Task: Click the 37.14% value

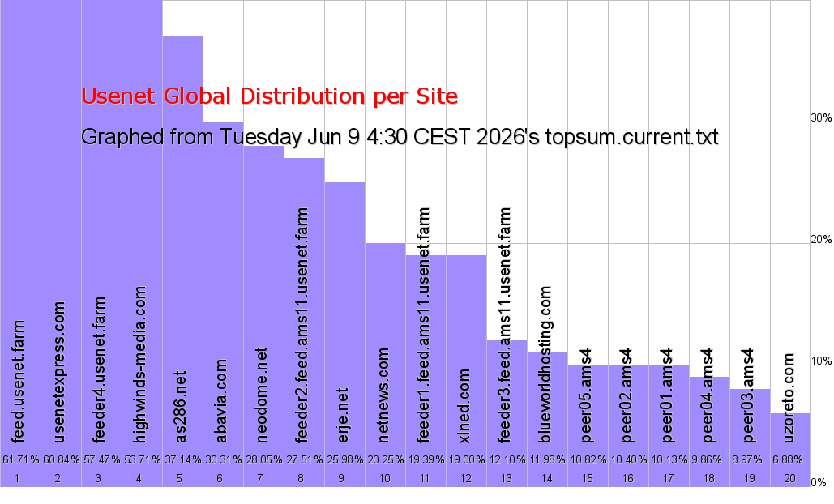Action: click(182, 459)
